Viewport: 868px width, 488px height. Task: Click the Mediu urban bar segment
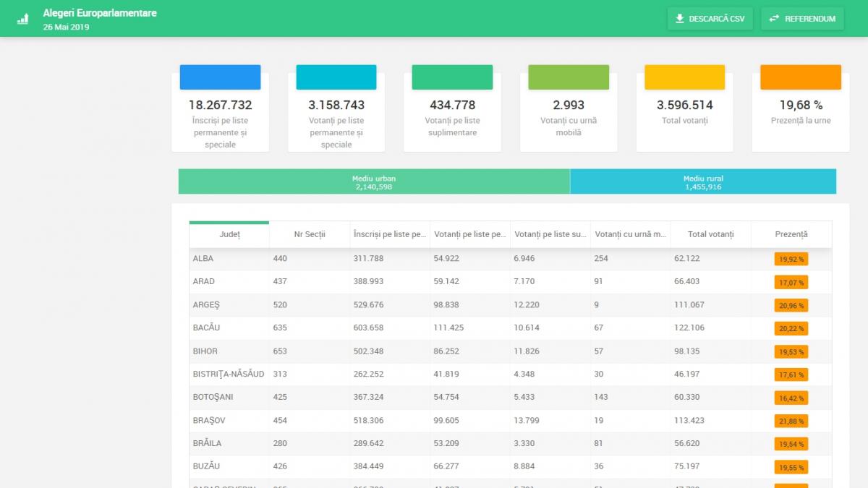[x=374, y=182]
